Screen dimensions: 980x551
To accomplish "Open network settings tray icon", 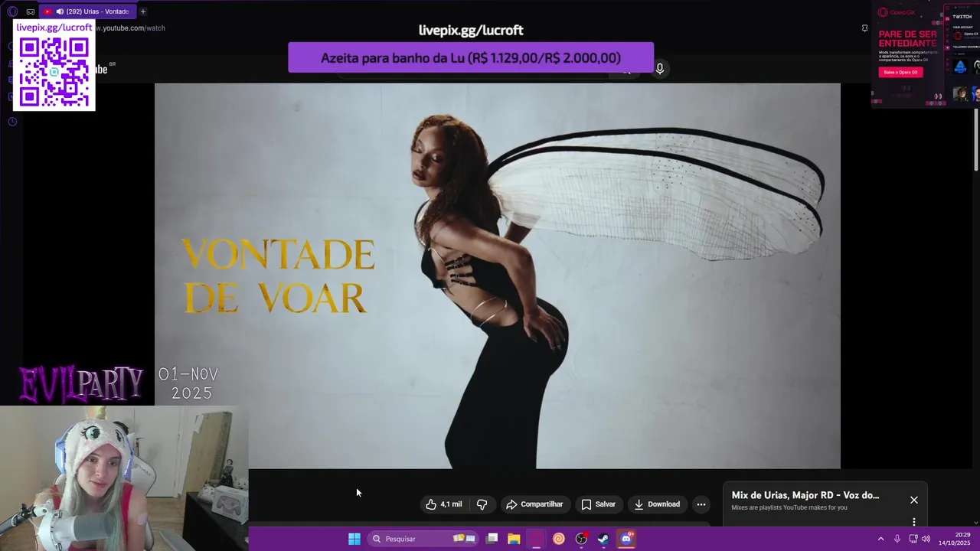I will (x=913, y=539).
